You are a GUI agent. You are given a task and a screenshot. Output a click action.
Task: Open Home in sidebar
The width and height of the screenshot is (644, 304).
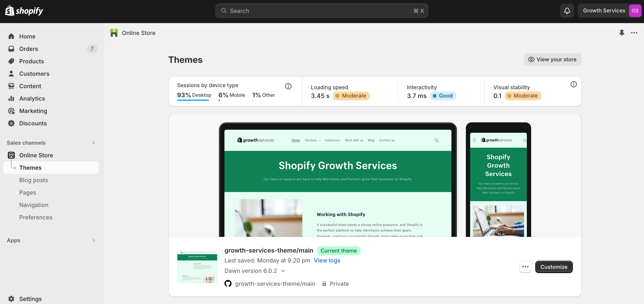pyautogui.click(x=51, y=36)
